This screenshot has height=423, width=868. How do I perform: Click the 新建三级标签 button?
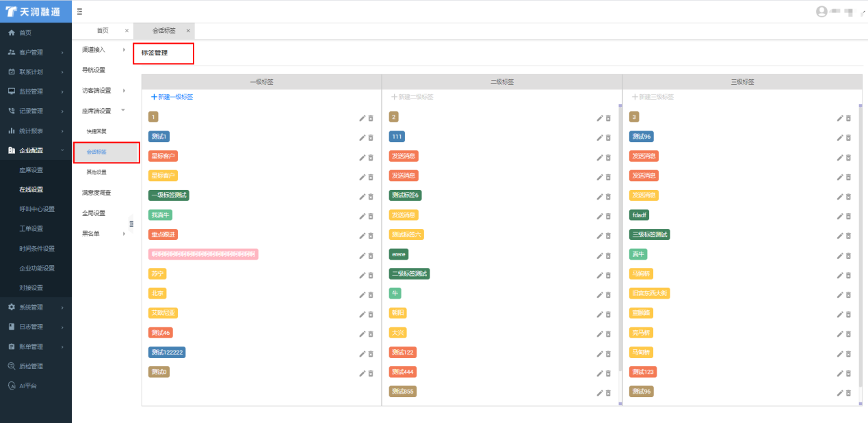point(653,97)
